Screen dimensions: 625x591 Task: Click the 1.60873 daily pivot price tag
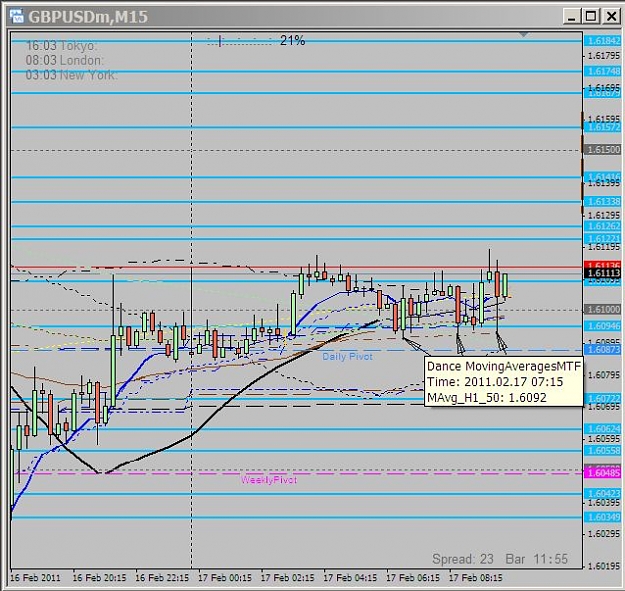pyautogui.click(x=603, y=350)
